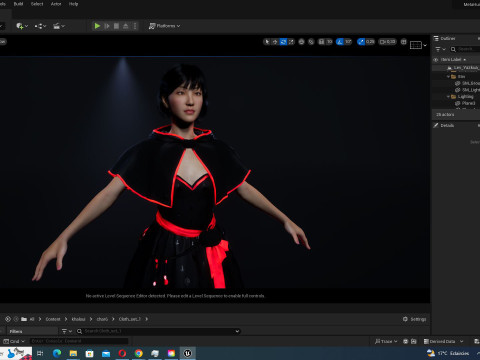Click the Content Browser asset search field
Viewport: 480px width, 360px height.
pyautogui.click(x=158, y=331)
